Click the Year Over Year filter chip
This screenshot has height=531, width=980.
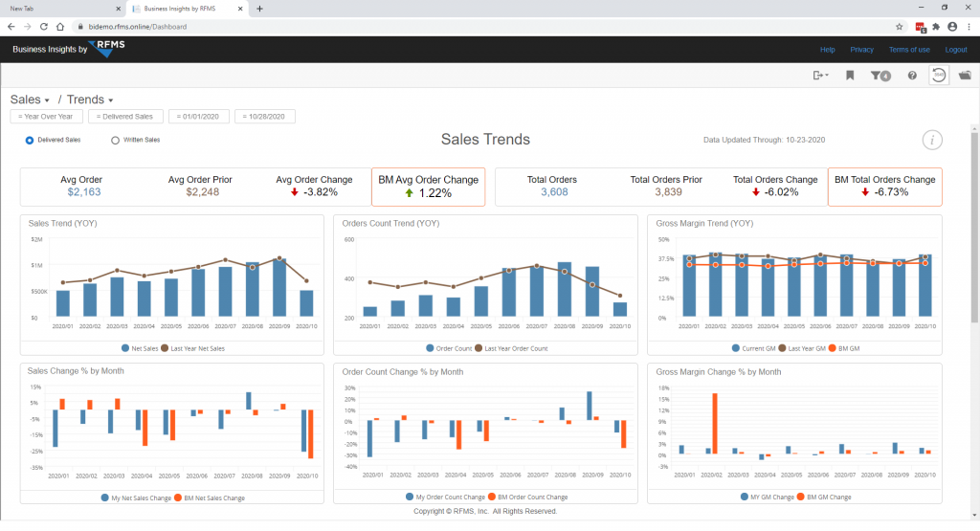click(x=45, y=117)
